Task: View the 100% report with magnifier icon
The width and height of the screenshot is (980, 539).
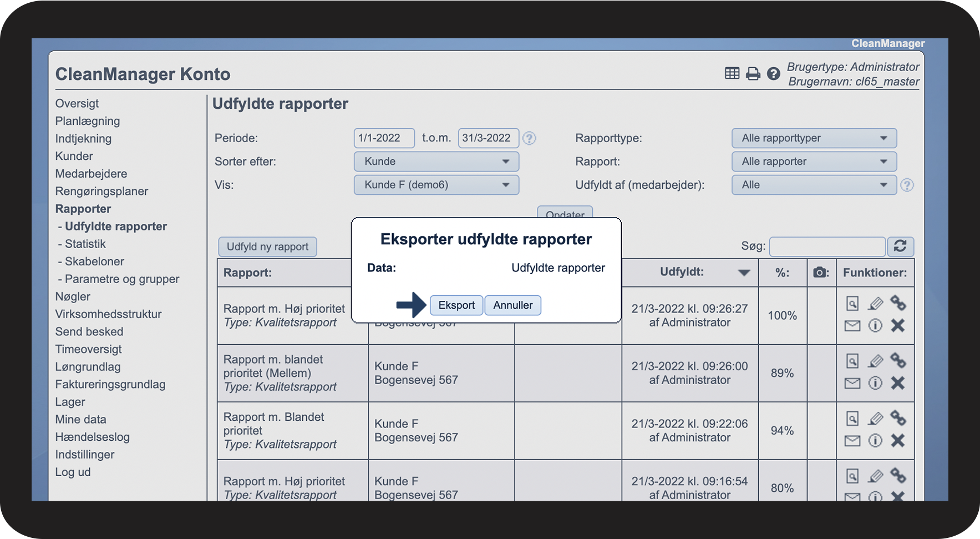Action: coord(852,304)
